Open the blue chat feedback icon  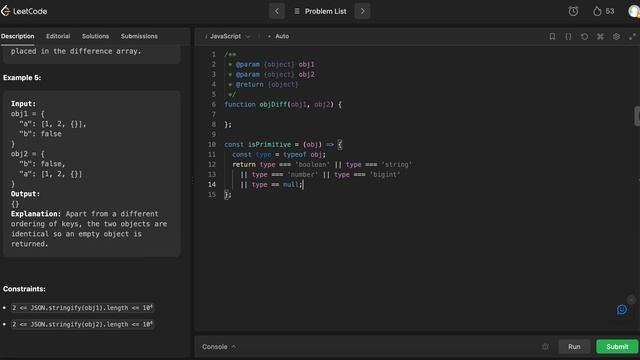pos(622,309)
